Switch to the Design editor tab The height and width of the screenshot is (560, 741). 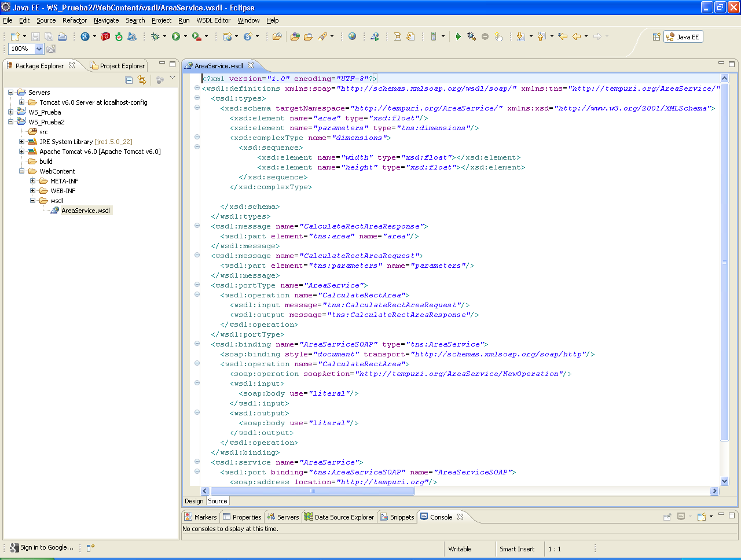[x=194, y=501]
